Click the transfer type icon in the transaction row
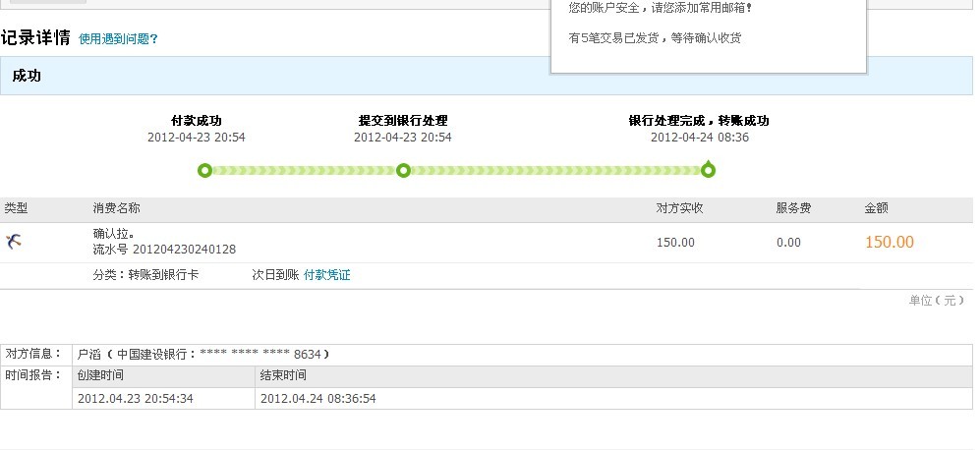This screenshot has width=980, height=450. pyautogui.click(x=14, y=242)
